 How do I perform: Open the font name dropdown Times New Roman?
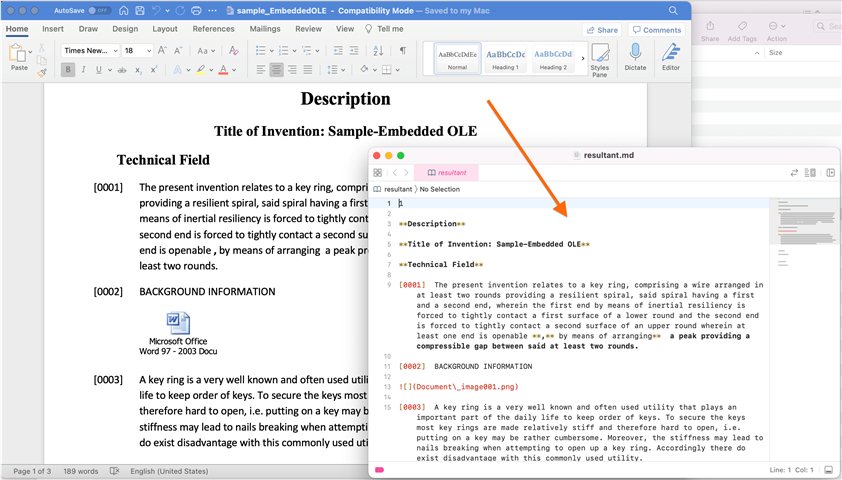pyautogui.click(x=89, y=50)
